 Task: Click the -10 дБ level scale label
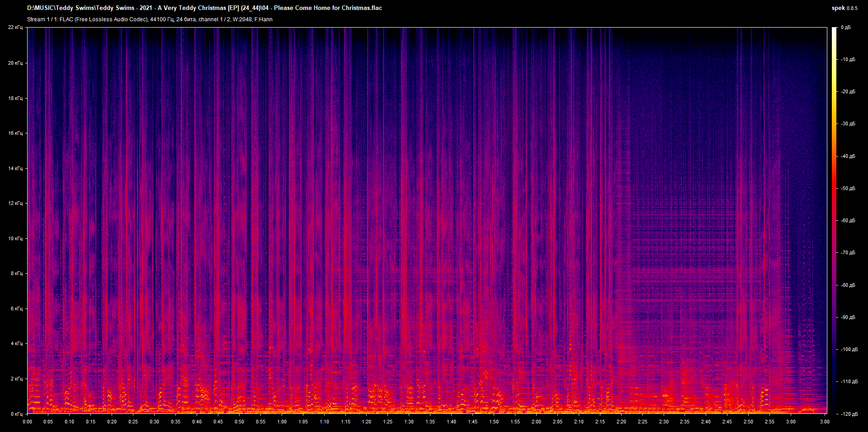tap(848, 60)
